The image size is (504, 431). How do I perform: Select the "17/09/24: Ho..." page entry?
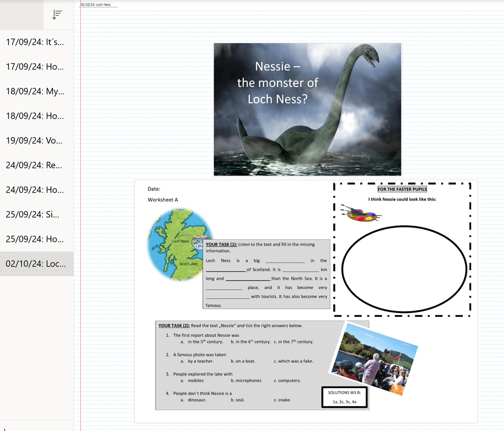tap(35, 67)
